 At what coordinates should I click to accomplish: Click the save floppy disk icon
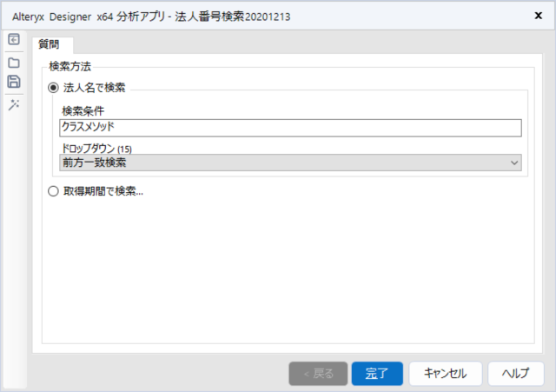[x=14, y=82]
